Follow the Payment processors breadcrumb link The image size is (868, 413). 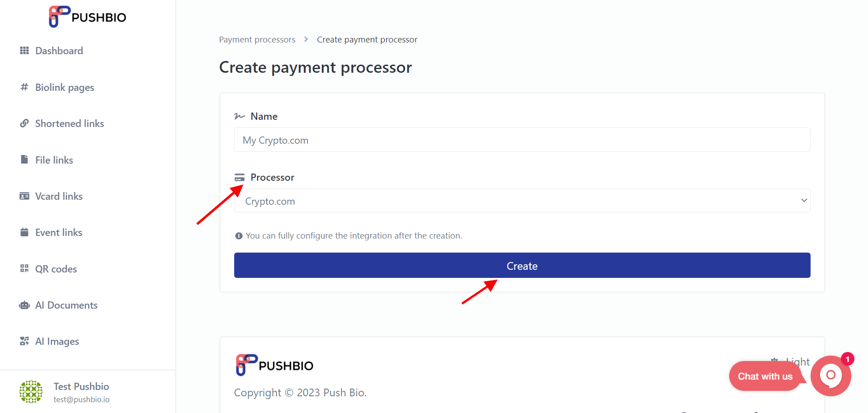[257, 40]
